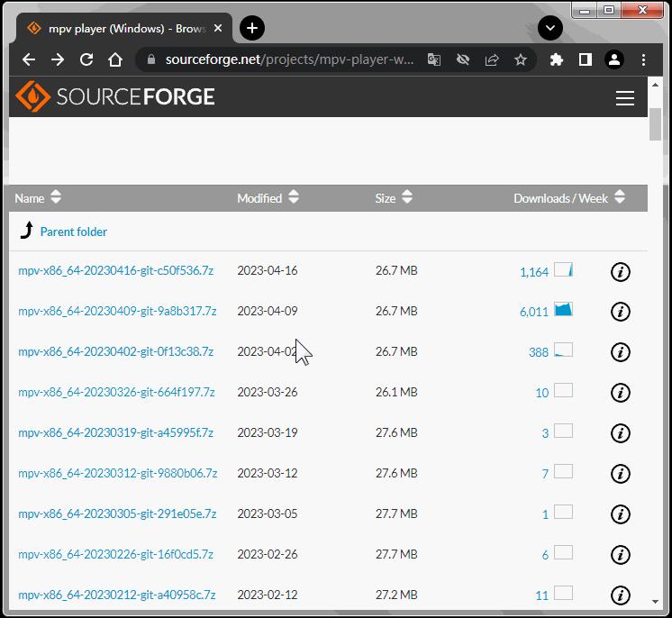Viewport: 672px width, 618px height.
Task: Toggle the browser side panel
Action: 585,59
